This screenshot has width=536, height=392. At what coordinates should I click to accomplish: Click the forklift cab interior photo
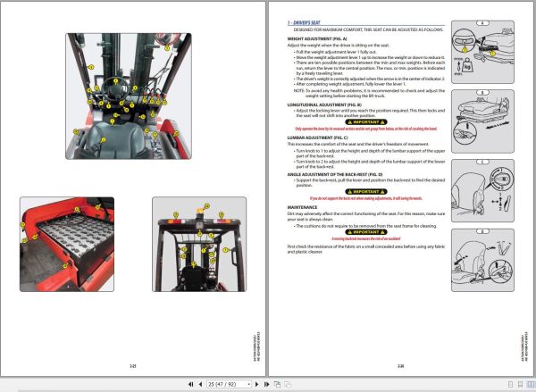129,96
